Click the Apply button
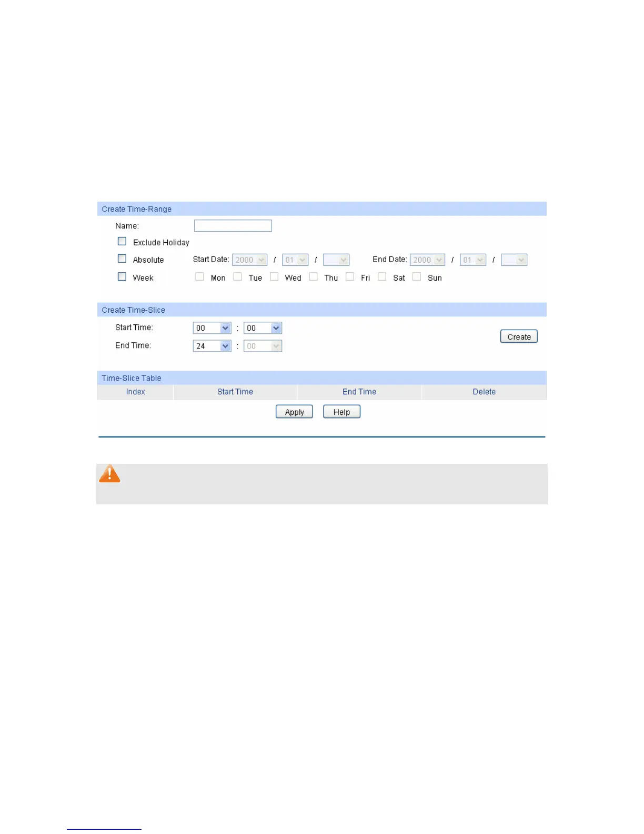Image resolution: width=644 pixels, height=834 pixels. click(294, 412)
